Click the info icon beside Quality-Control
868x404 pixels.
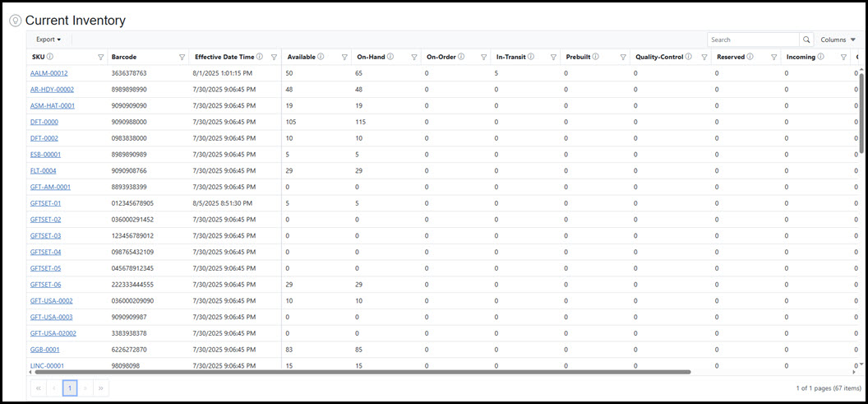click(x=691, y=57)
